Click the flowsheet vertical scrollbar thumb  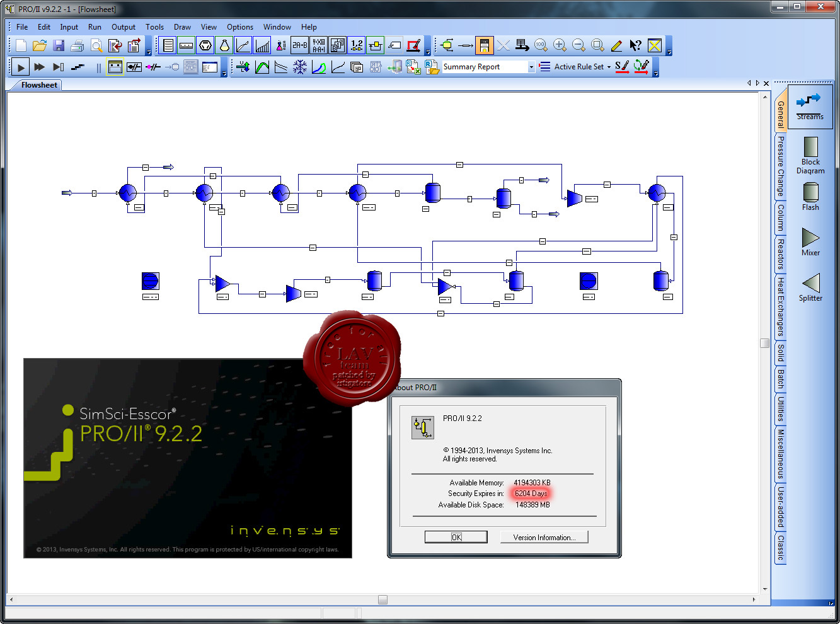point(765,343)
